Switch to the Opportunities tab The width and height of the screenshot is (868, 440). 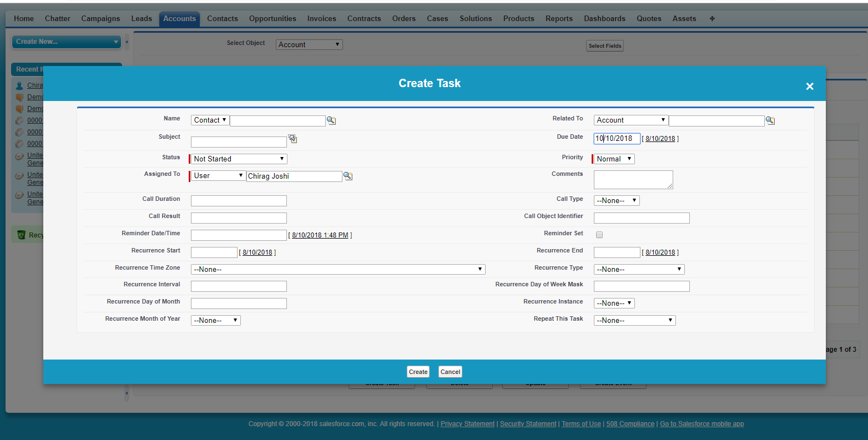tap(272, 18)
